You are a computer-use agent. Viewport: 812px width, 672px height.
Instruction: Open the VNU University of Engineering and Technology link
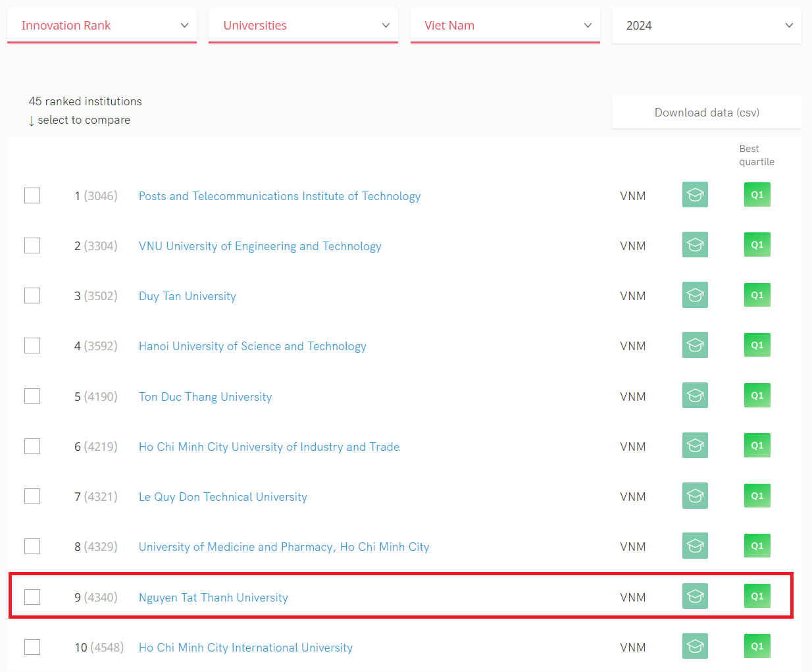[x=260, y=246]
